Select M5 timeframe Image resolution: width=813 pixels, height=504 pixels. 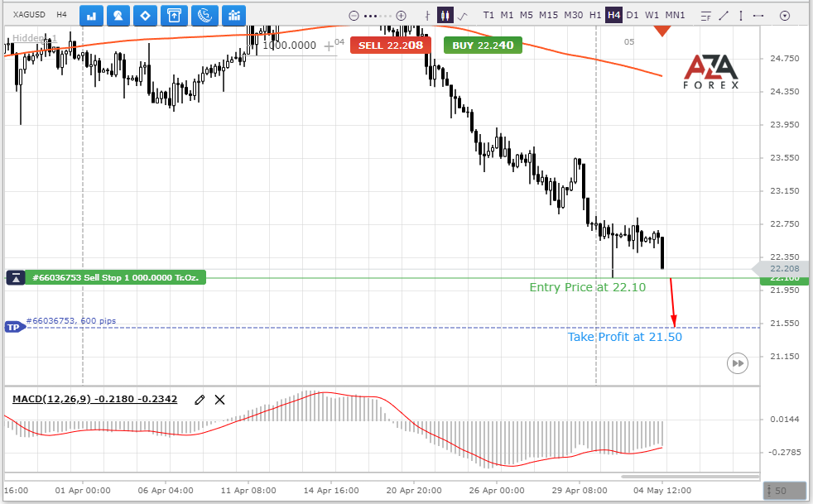526,15
